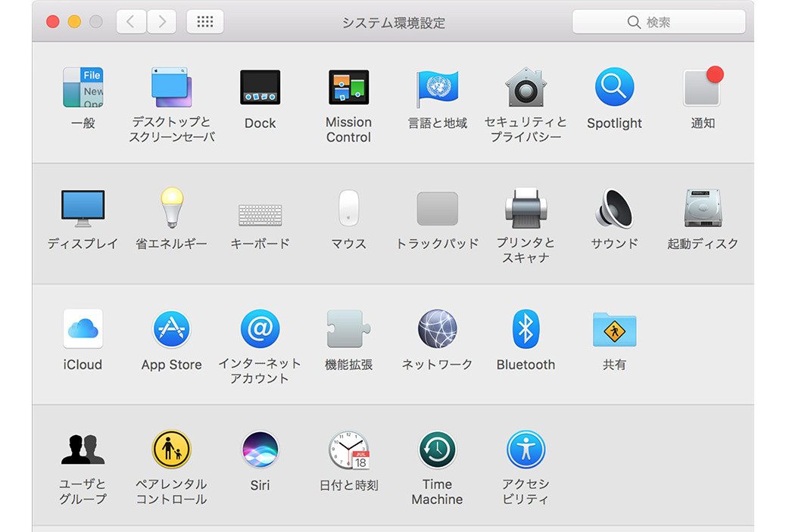Go forward with the right arrow button
This screenshot has width=786, height=532.
click(161, 21)
